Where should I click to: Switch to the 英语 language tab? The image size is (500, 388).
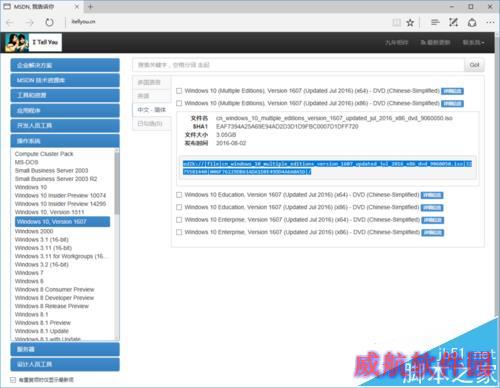pyautogui.click(x=152, y=96)
